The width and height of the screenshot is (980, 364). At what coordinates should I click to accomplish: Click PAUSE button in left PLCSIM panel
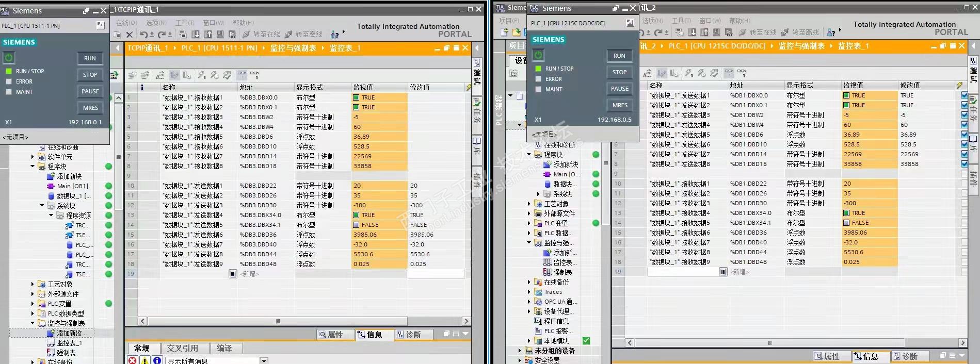90,91
